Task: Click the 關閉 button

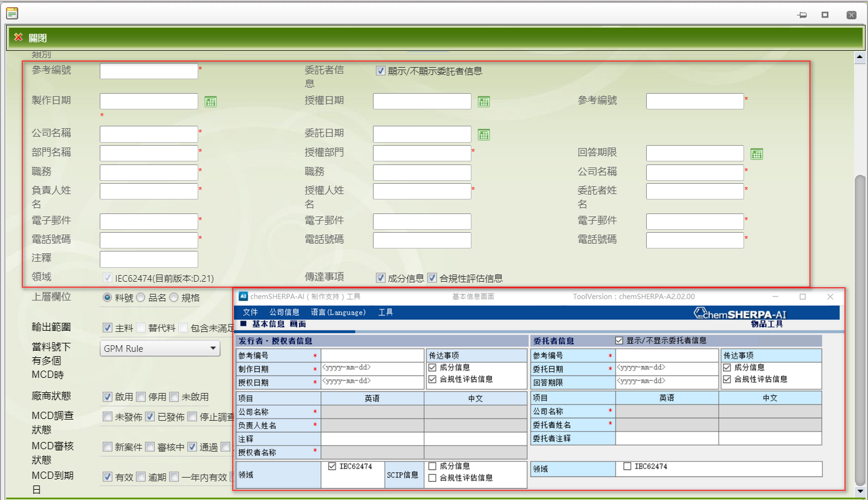Action: [x=31, y=37]
